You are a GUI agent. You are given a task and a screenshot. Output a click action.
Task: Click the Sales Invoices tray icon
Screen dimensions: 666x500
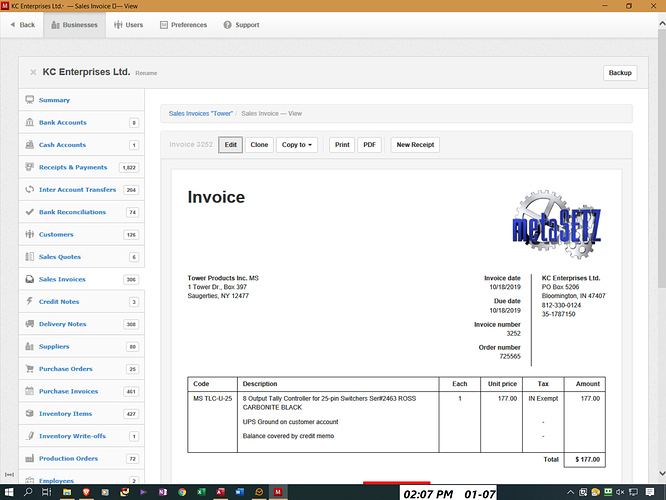29,279
